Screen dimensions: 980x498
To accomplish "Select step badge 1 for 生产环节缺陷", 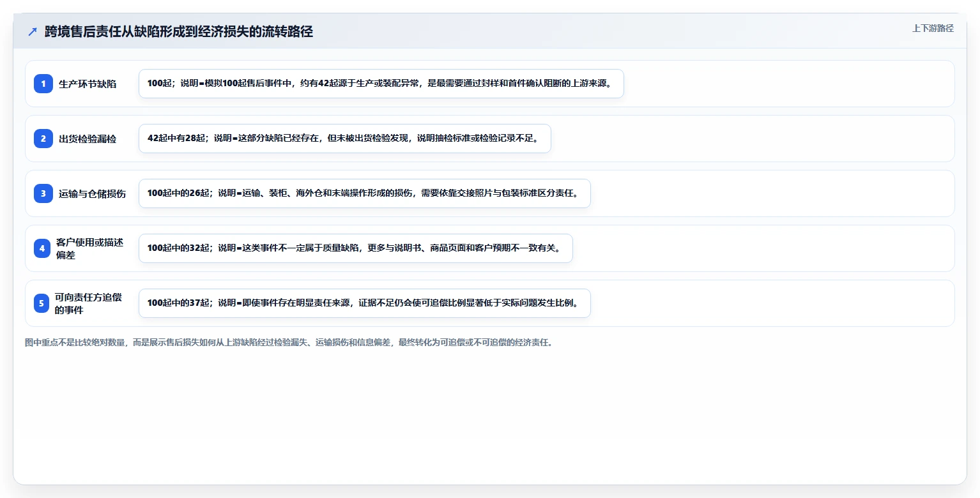I will coord(43,84).
